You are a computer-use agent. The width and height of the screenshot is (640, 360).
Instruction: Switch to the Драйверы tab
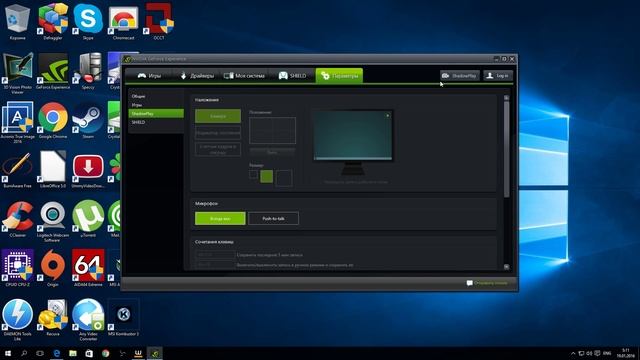coord(197,76)
